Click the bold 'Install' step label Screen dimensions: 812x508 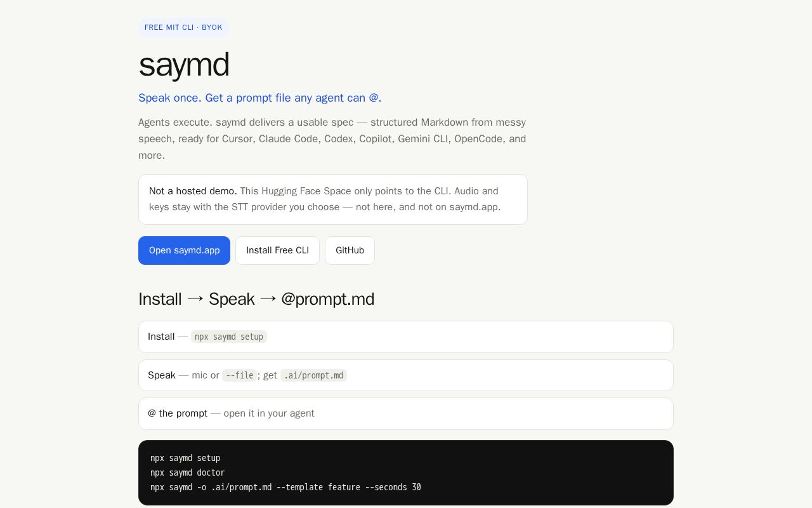pos(161,337)
